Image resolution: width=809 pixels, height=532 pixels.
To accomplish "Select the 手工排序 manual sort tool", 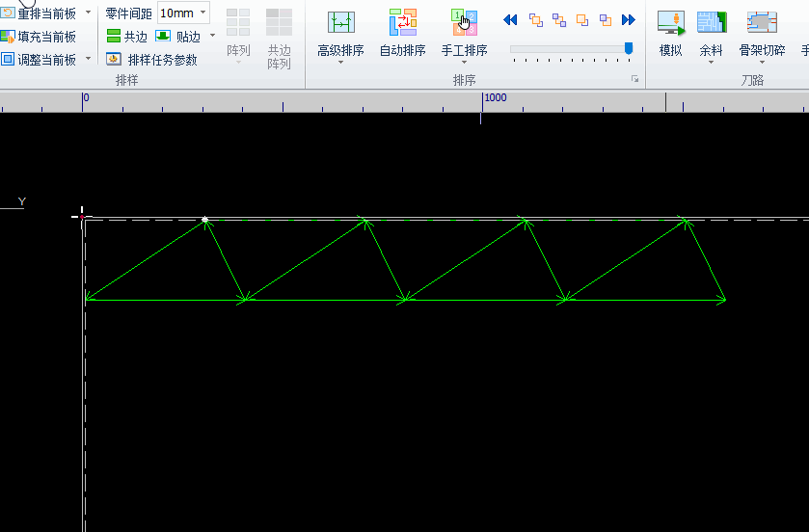I will (464, 23).
